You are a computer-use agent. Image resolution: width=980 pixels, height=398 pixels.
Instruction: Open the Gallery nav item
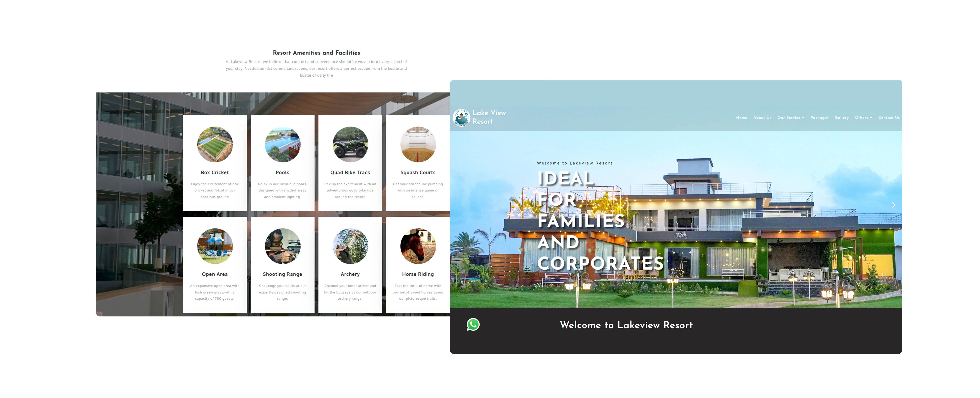pyautogui.click(x=842, y=118)
